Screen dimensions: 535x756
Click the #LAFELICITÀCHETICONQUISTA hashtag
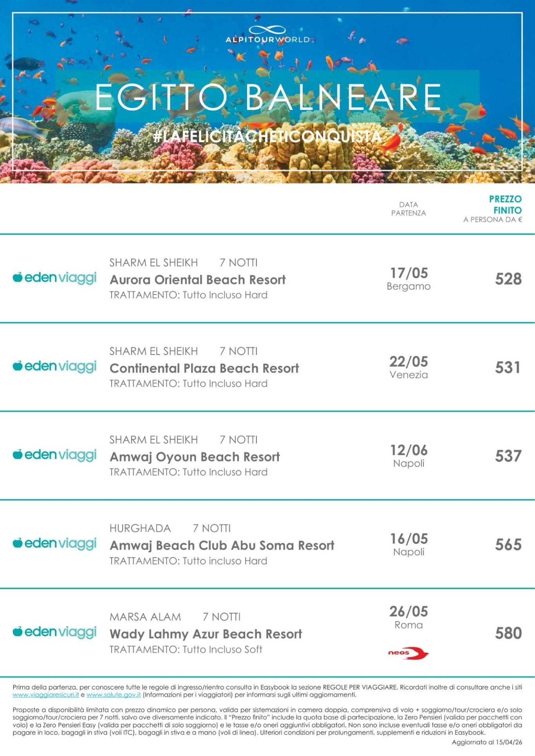click(x=267, y=137)
